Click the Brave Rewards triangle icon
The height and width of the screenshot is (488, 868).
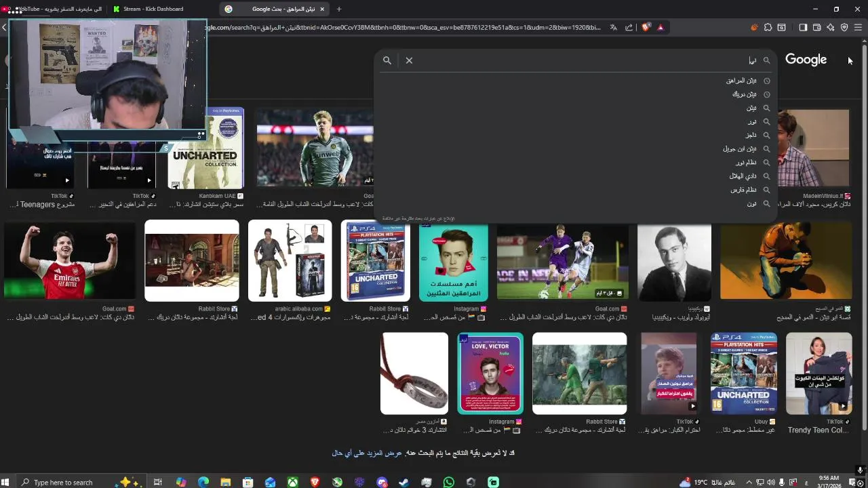[x=660, y=27]
